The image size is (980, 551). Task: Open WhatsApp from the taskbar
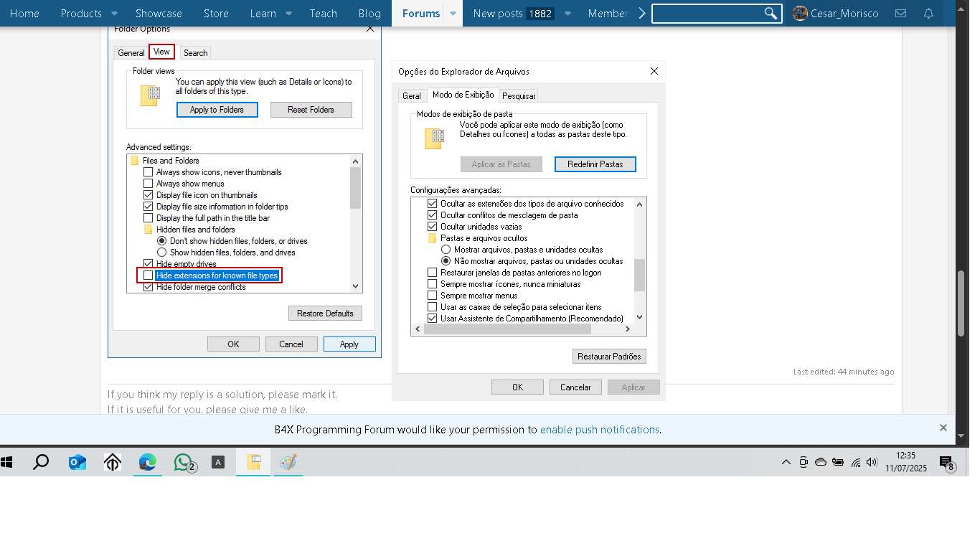pyautogui.click(x=184, y=463)
